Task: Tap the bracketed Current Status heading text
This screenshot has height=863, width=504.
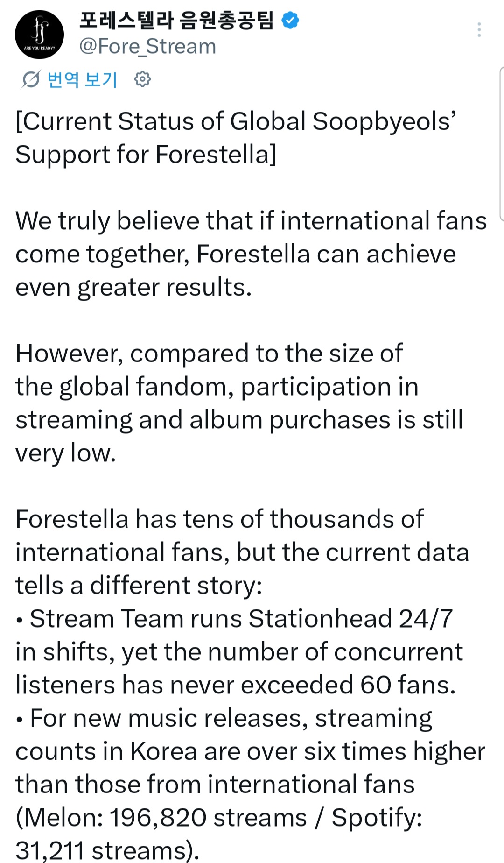Action: click(236, 138)
